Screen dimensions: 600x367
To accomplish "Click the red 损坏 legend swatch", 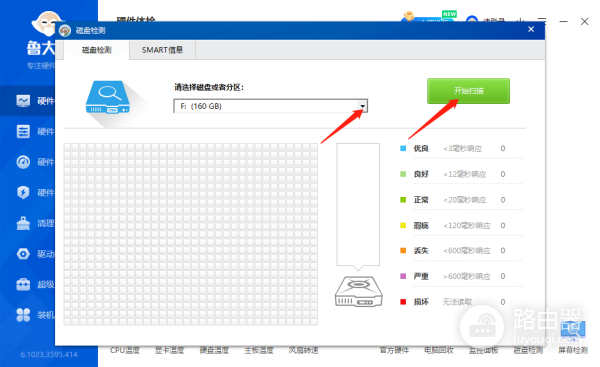I will coord(403,302).
